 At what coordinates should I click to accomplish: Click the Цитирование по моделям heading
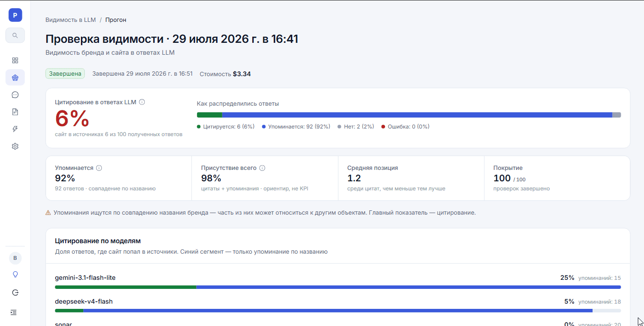tap(98, 241)
